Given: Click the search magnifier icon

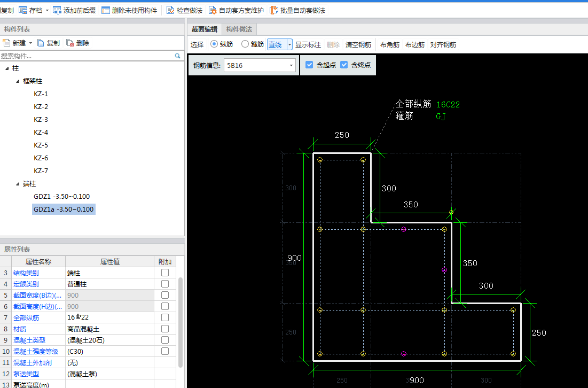Looking at the screenshot, I should coord(177,56).
